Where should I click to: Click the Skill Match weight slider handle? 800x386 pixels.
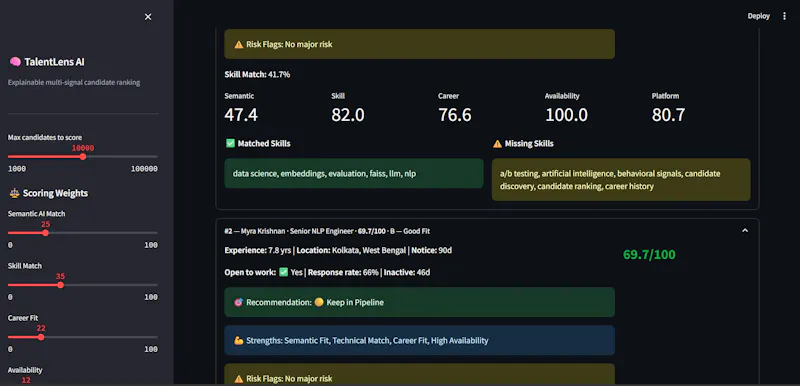pos(60,285)
